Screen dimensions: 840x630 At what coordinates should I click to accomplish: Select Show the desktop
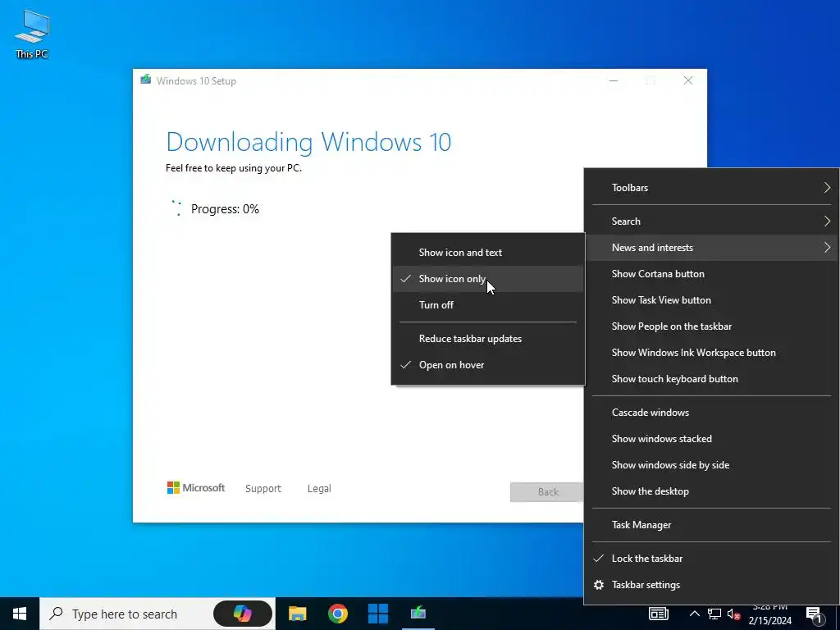(711, 491)
